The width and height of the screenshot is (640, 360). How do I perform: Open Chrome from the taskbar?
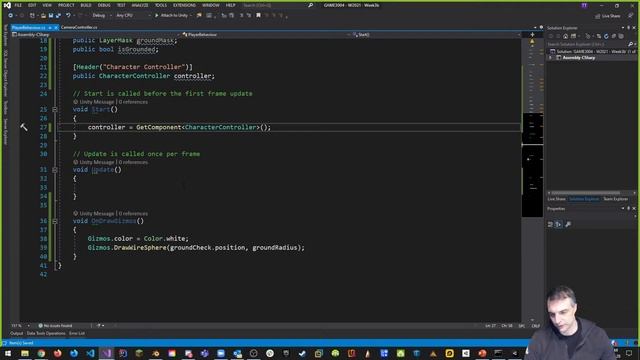pos(41,353)
